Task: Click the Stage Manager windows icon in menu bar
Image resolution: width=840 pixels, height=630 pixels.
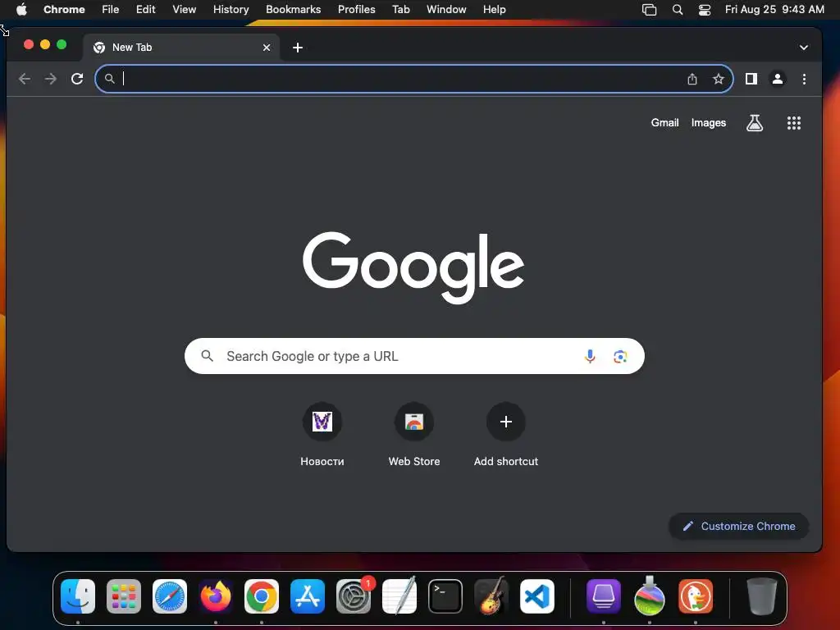Action: click(650, 10)
